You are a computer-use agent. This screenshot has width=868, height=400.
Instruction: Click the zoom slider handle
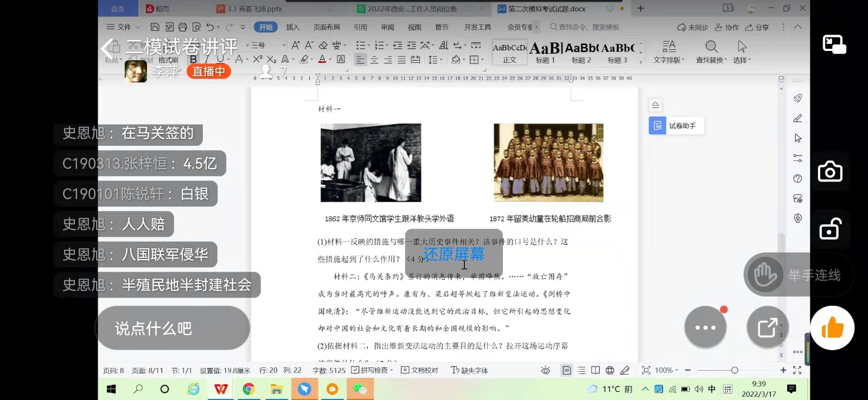tap(735, 370)
